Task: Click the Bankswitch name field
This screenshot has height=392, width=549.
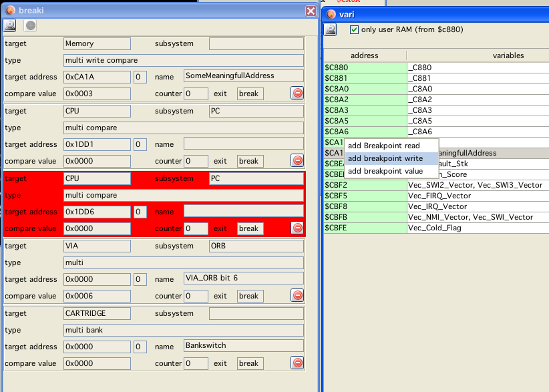Action: [243, 346]
